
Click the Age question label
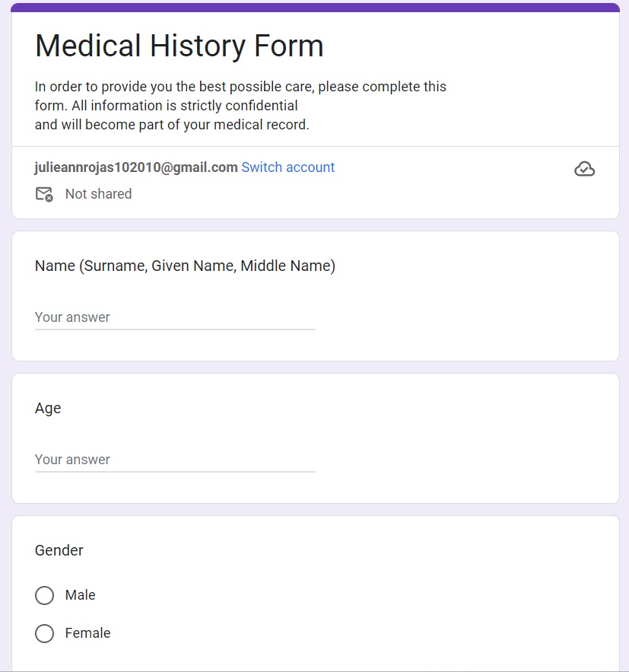click(48, 408)
